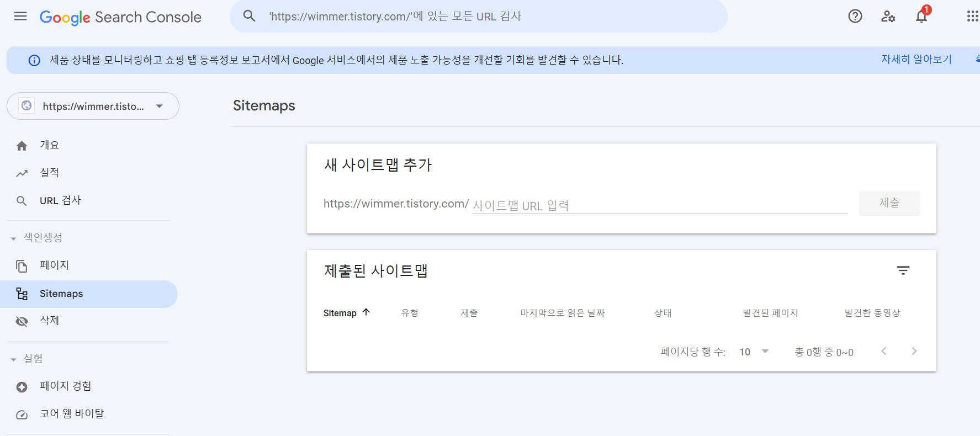Open the filter icon in 제출된 사이트맵
This screenshot has height=436, width=980.
coord(903,270)
